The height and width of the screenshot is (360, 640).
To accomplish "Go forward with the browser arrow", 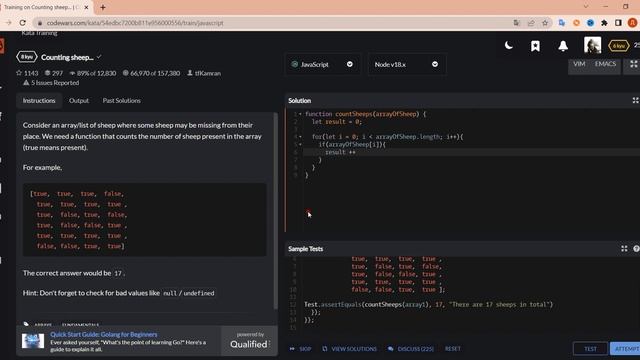I will point(8,23).
